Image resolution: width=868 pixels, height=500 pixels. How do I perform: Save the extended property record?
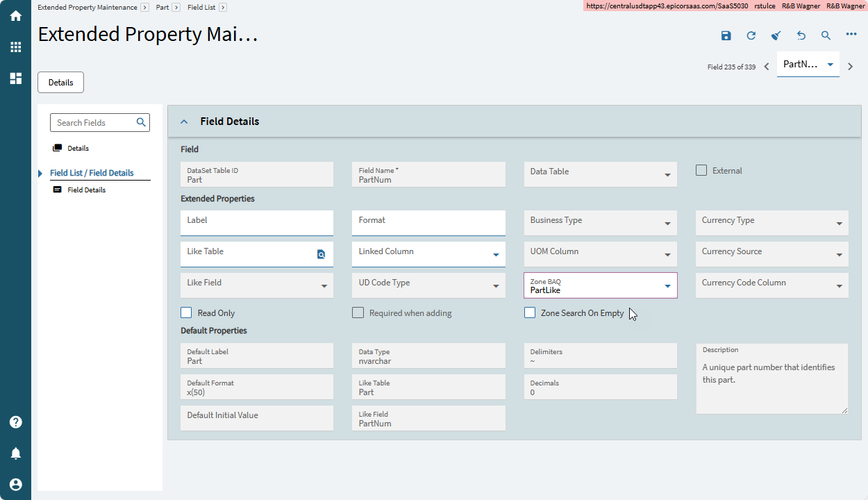[726, 35]
